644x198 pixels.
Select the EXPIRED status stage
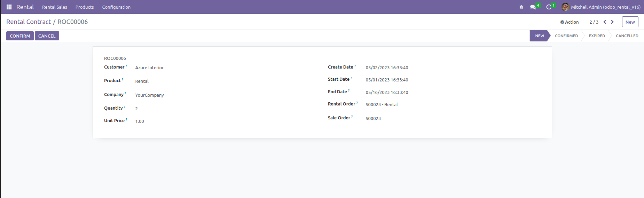coord(597,36)
